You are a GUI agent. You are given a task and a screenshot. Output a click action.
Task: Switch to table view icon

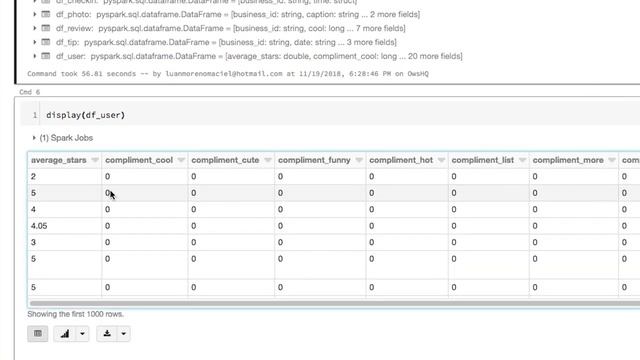coord(38,333)
